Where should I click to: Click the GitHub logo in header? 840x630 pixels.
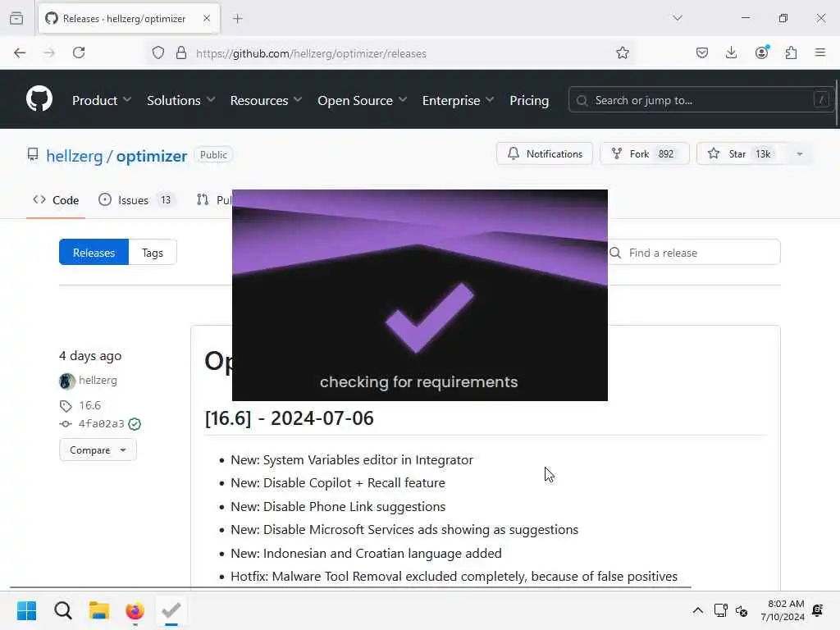point(39,99)
